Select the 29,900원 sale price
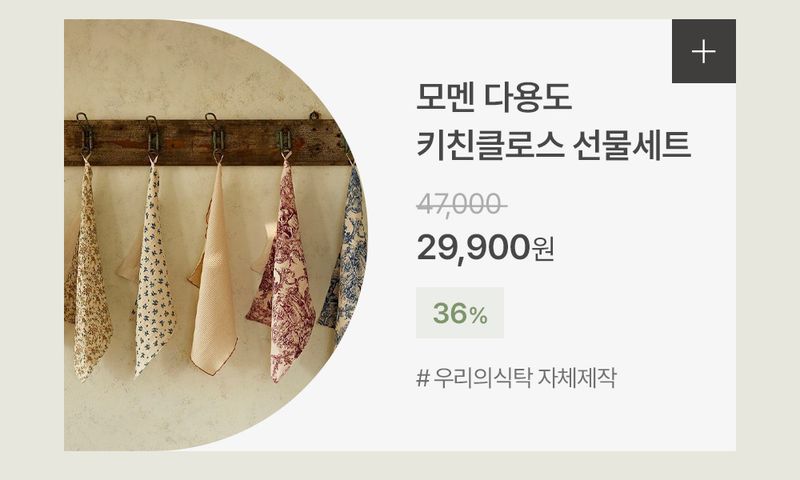Screen dimensions: 800x480 tap(485, 247)
